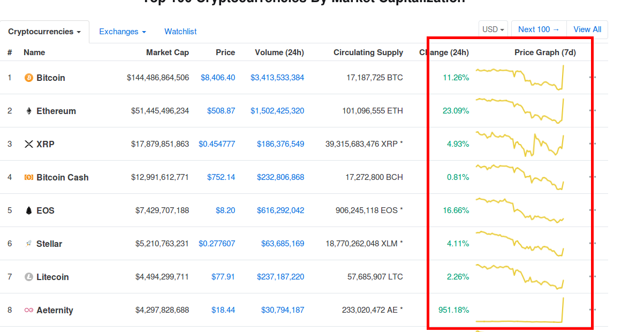Open Aeternity's 24h volume $30,794,187

(283, 310)
